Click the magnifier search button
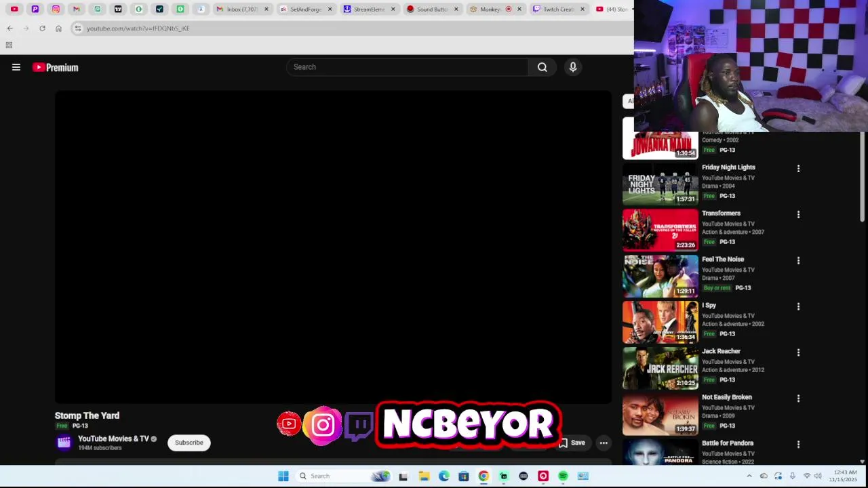The image size is (868, 488). pos(542,67)
